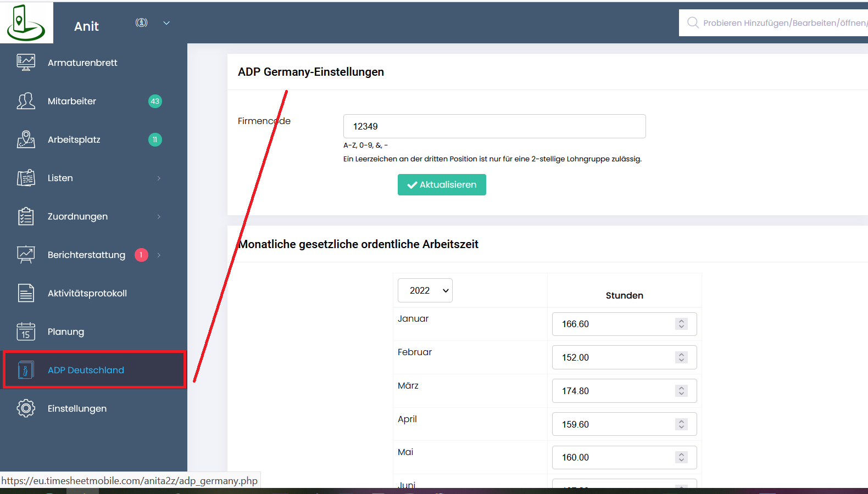Click the Februar month label

(x=415, y=352)
